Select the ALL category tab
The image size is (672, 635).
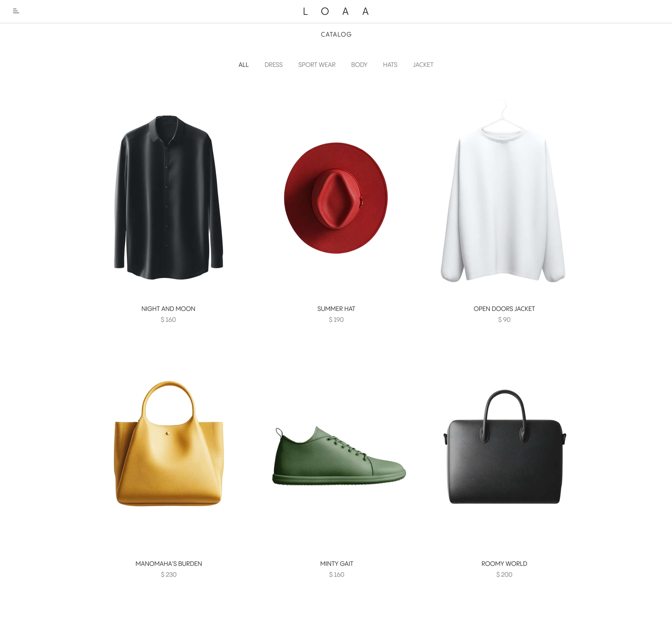tap(243, 65)
